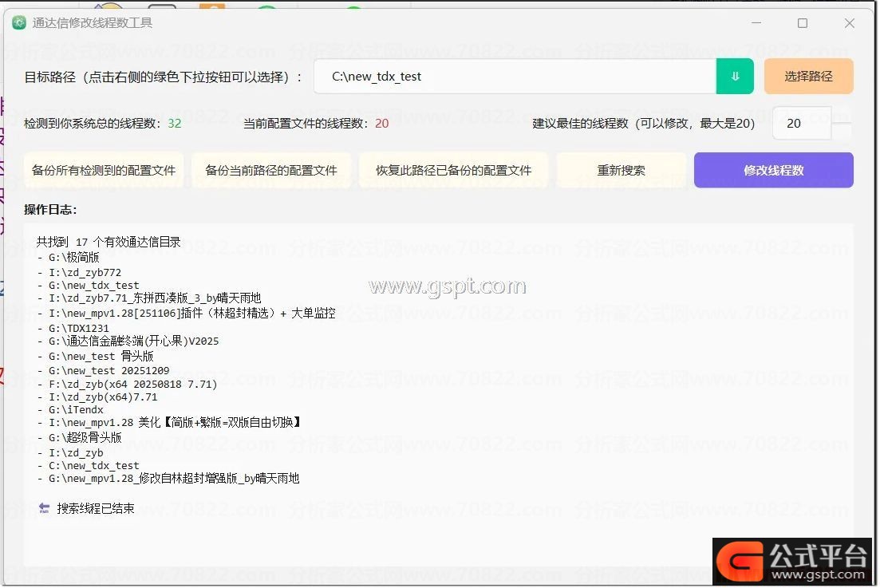Click the purple 修改线程数 button

[x=773, y=170]
